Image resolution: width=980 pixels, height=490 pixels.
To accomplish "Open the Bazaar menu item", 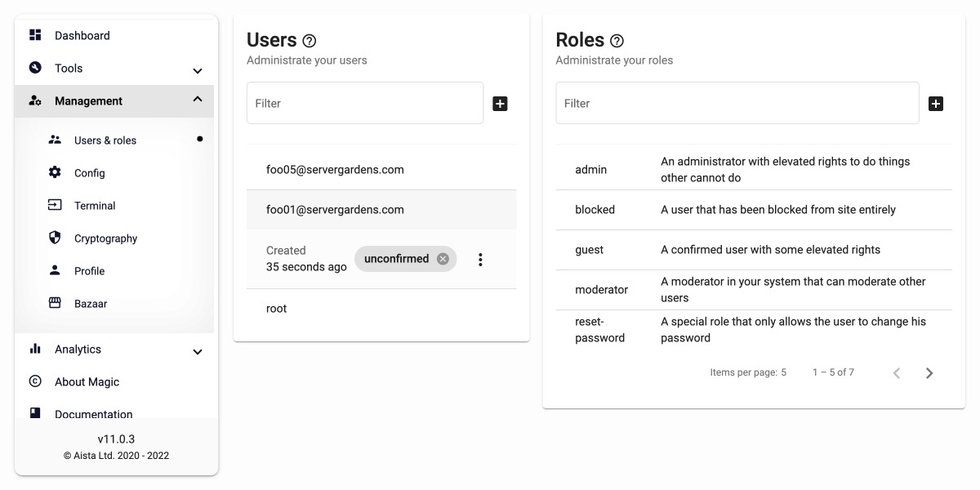I will 91,304.
